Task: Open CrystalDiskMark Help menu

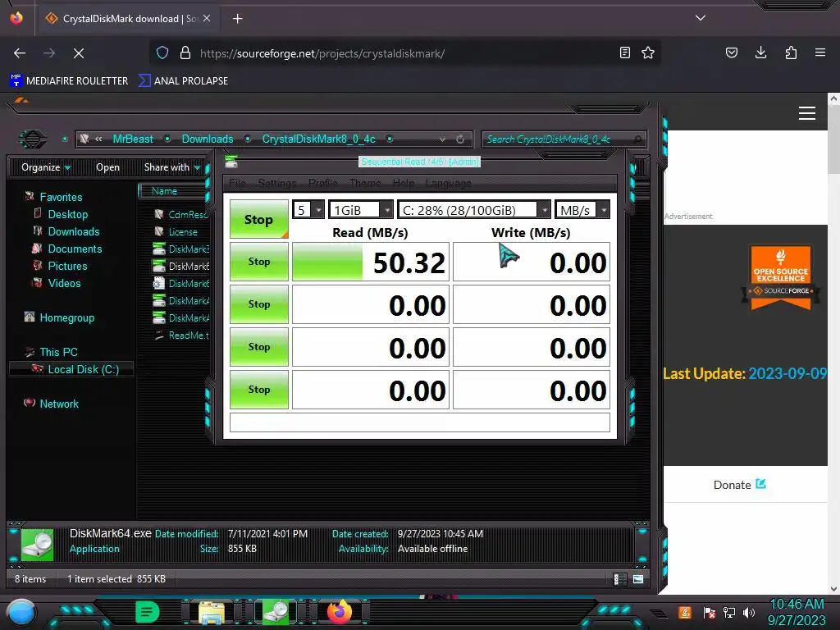Action: pyautogui.click(x=404, y=183)
